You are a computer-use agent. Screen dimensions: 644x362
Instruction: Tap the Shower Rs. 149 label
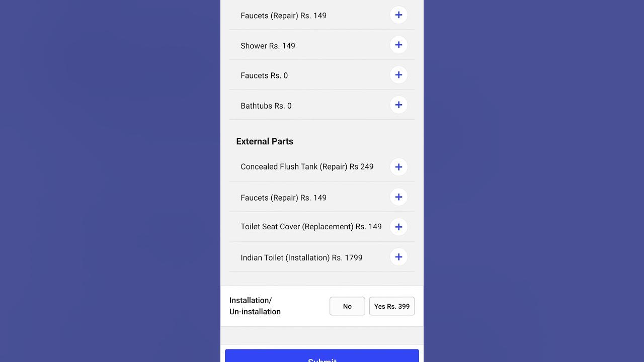pos(268,46)
